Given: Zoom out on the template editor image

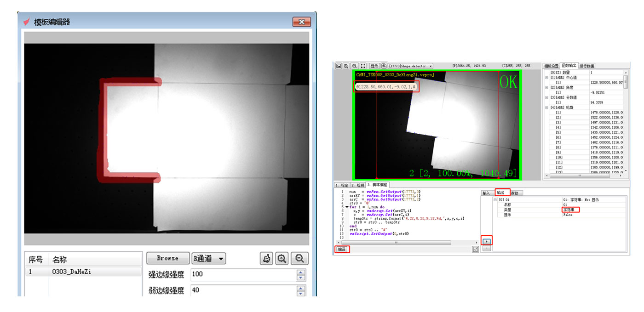Looking at the screenshot, I should (x=299, y=258).
